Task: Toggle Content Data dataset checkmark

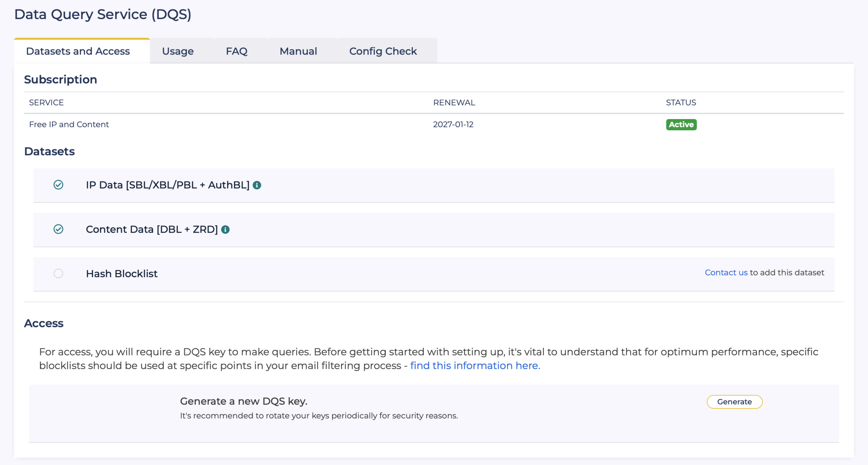Action: pos(58,229)
